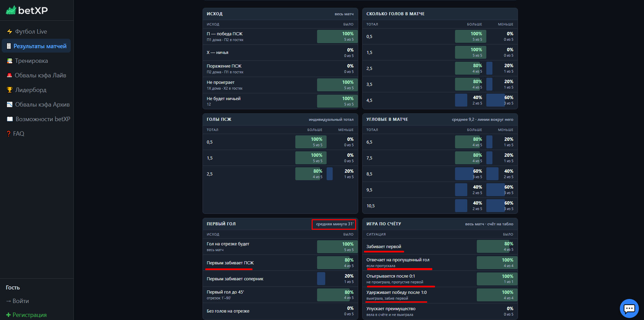Image resolution: width=644 pixels, height=320 pixels.
Task: Click 'среднее 9,2 · линии вокруг него' text
Action: [483, 119]
